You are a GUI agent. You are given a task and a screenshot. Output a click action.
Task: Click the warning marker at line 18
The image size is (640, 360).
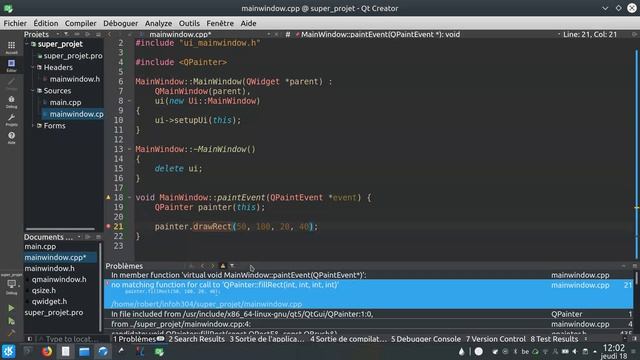[108, 198]
